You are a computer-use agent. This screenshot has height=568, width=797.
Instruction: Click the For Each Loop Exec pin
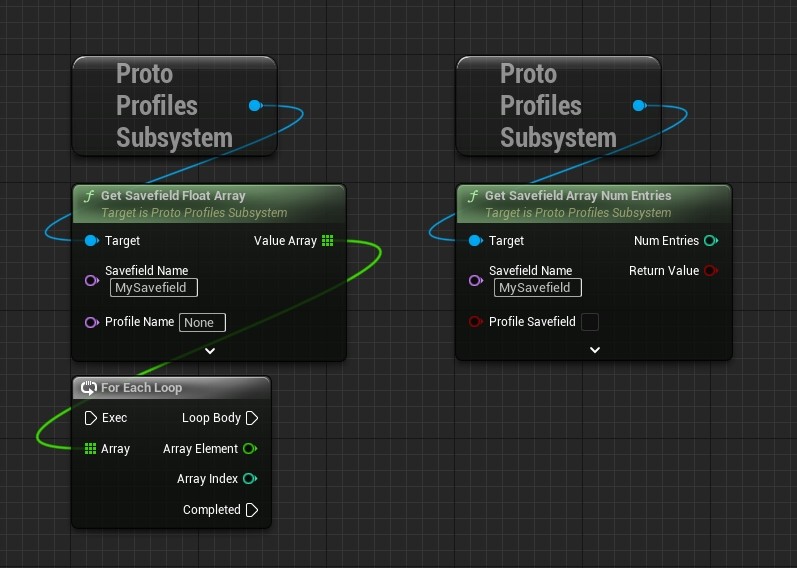[91, 418]
